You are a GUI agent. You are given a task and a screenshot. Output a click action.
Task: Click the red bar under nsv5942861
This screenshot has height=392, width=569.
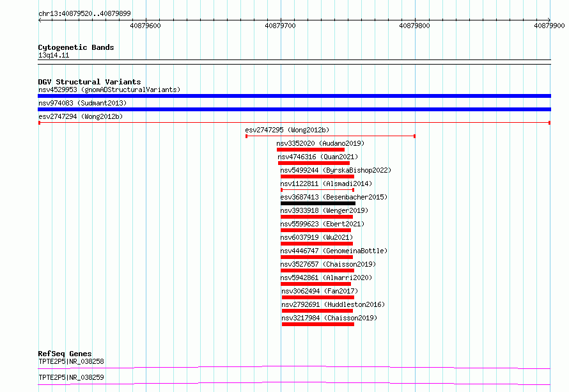pos(316,284)
